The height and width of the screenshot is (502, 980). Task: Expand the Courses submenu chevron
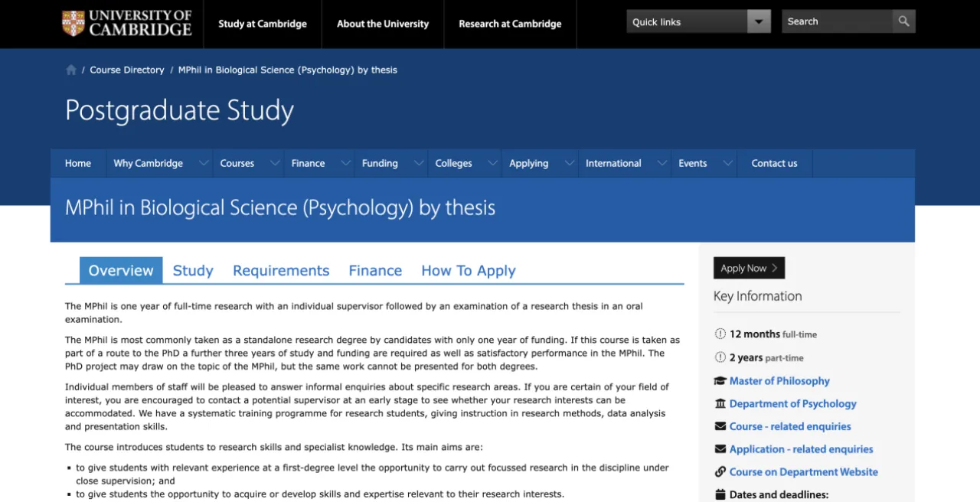point(274,163)
